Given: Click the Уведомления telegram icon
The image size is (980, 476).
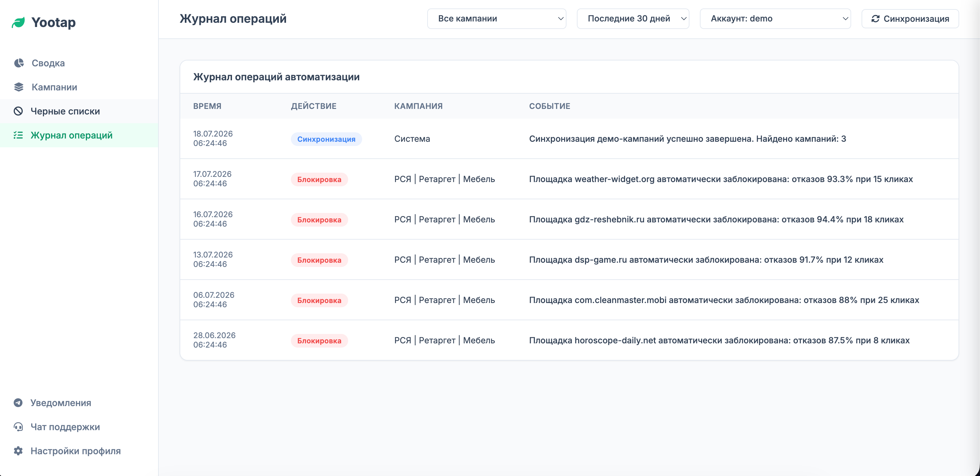Looking at the screenshot, I should [18, 403].
